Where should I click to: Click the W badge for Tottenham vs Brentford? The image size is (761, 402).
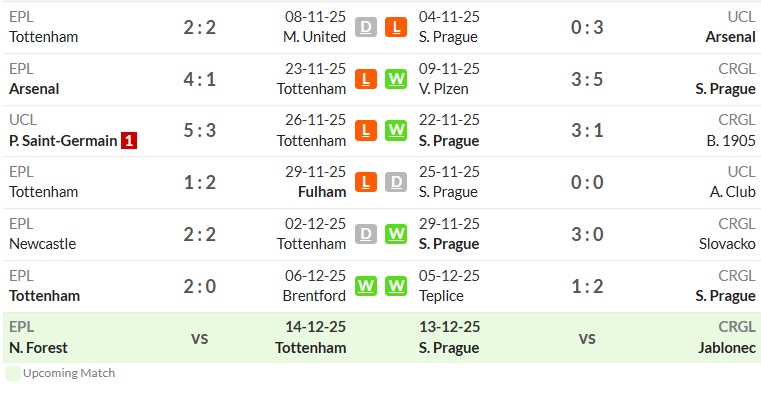pos(366,286)
